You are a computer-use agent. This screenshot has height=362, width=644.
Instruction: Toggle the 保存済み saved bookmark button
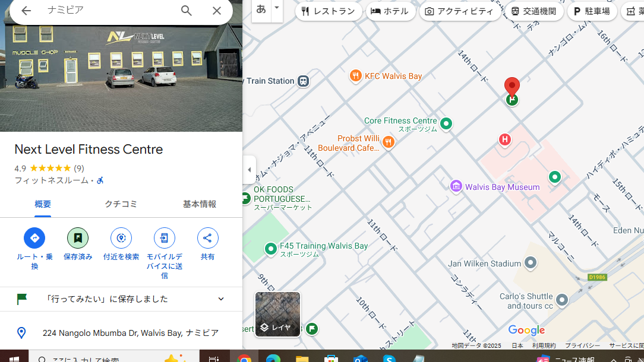(x=78, y=238)
